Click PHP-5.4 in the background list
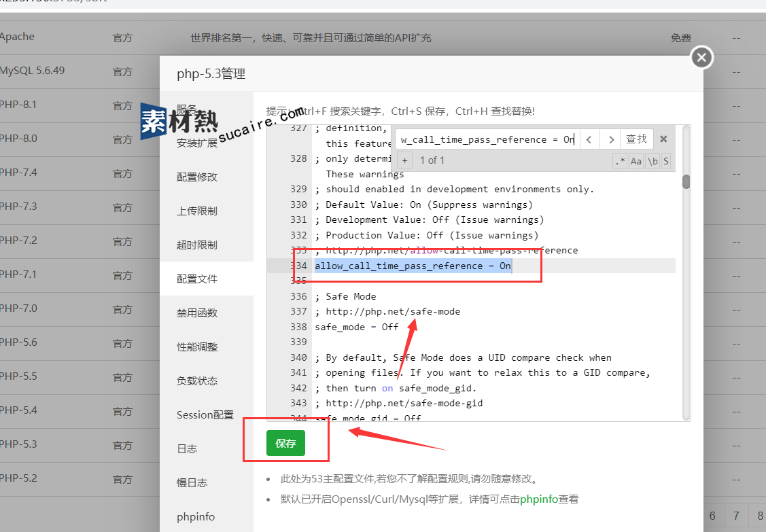 (x=18, y=410)
